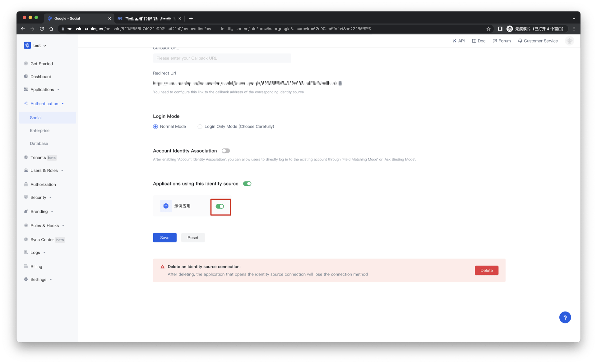Open the floating help question mark button
This screenshot has height=364, width=597.
[565, 317]
